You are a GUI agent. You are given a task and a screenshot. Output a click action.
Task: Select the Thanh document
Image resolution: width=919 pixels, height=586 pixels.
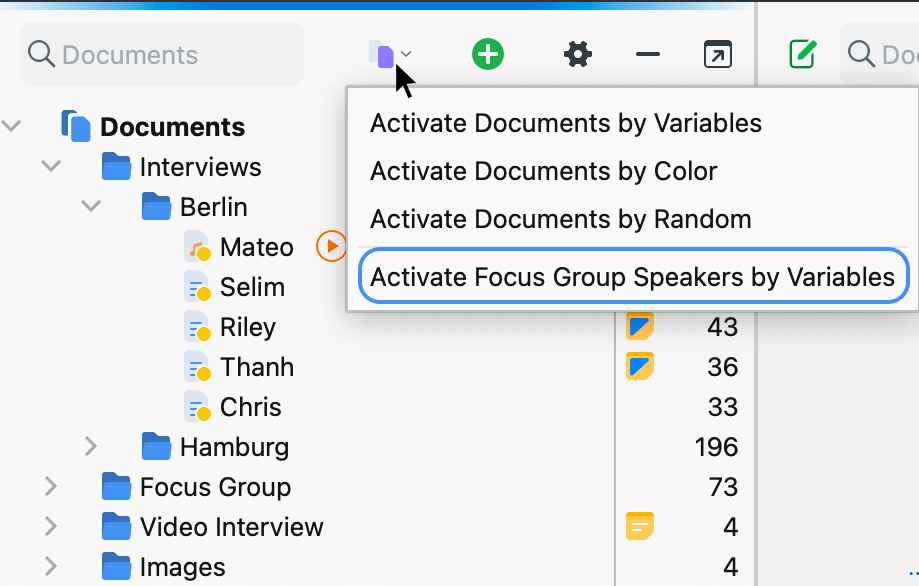coord(257,367)
